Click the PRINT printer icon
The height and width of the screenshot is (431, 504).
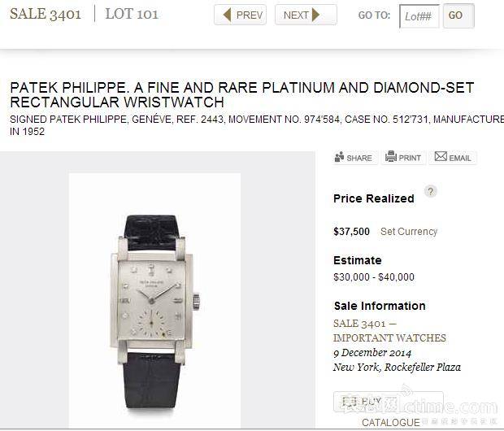[x=391, y=156]
